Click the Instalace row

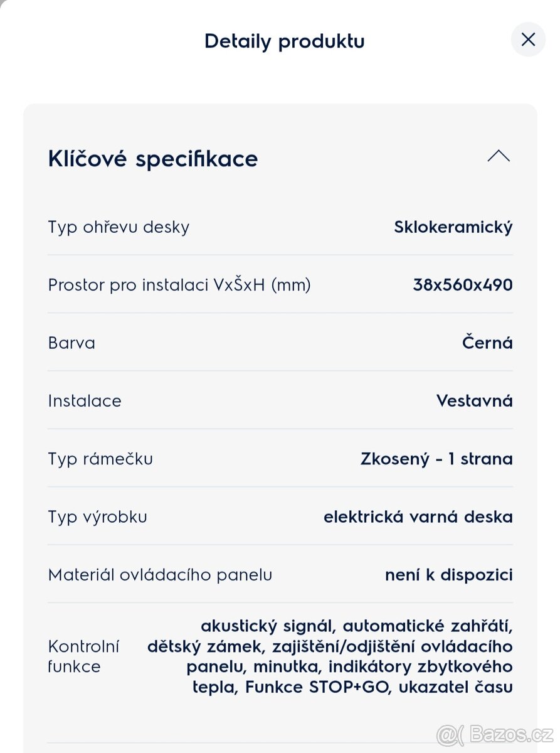(x=85, y=400)
